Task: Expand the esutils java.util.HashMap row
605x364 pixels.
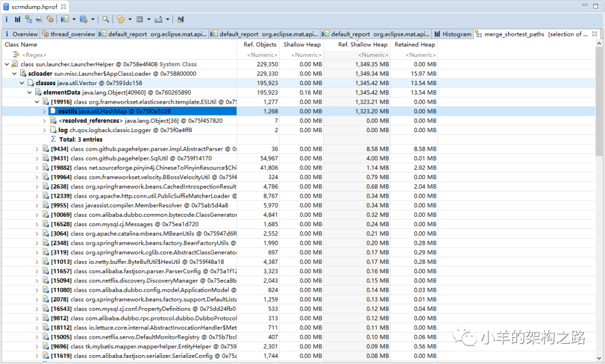Action: tap(45, 111)
